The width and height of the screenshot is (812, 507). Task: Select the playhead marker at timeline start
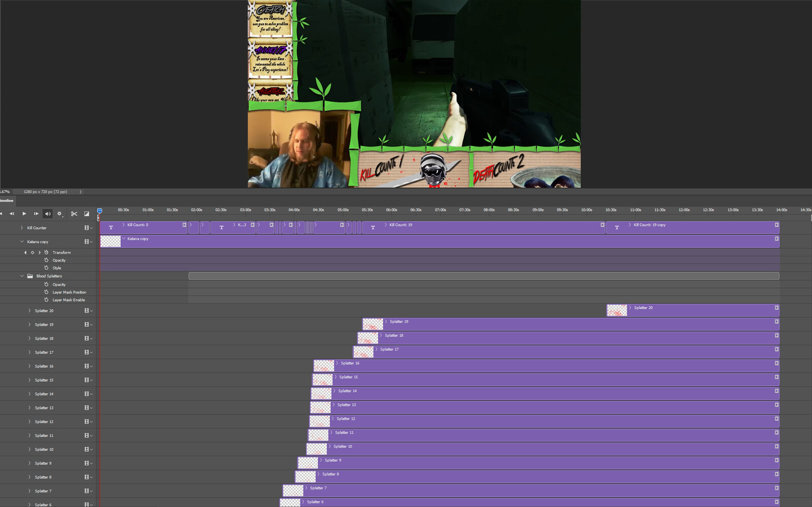point(99,211)
